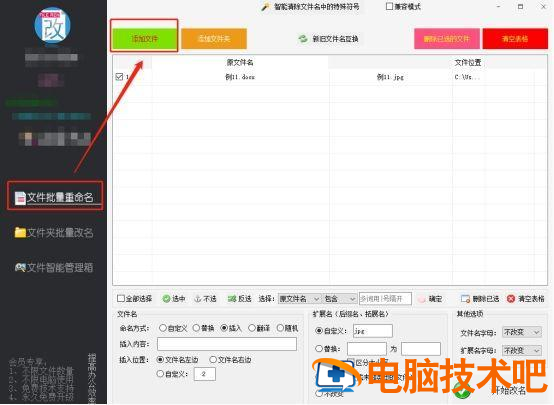Click the green 添加文件 button

tap(144, 39)
